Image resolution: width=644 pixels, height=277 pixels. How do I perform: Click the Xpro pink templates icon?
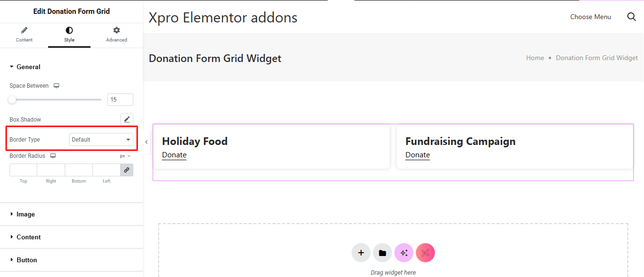click(x=425, y=253)
